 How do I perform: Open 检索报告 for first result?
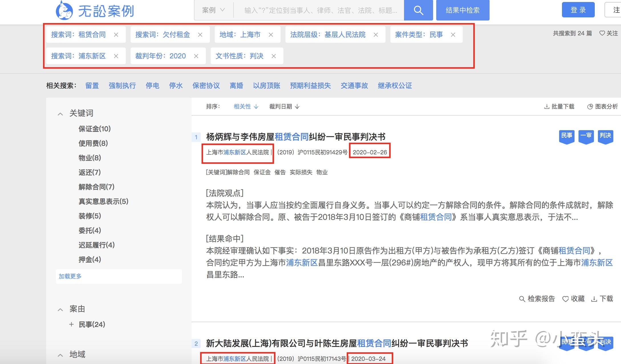point(537,299)
